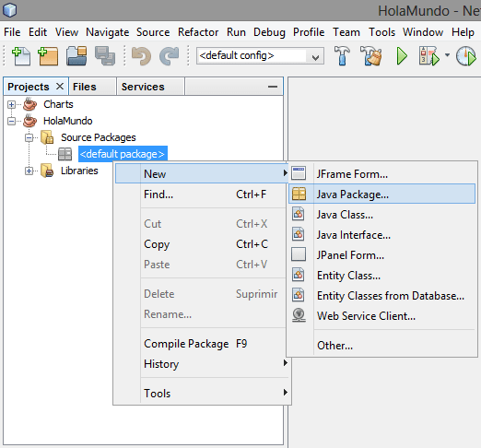Viewport: 481px width, 448px height.
Task: Open the History submenu arrow
Action: (285, 363)
